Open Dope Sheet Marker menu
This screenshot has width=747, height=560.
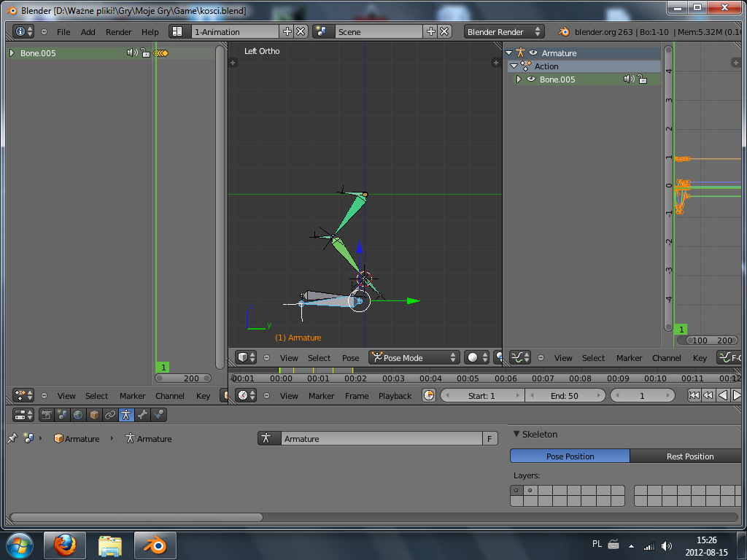[133, 396]
